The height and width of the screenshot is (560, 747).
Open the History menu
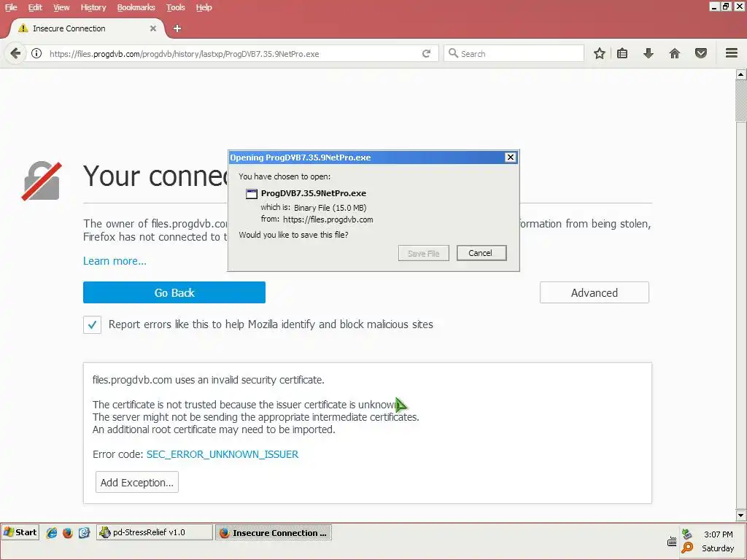[93, 7]
